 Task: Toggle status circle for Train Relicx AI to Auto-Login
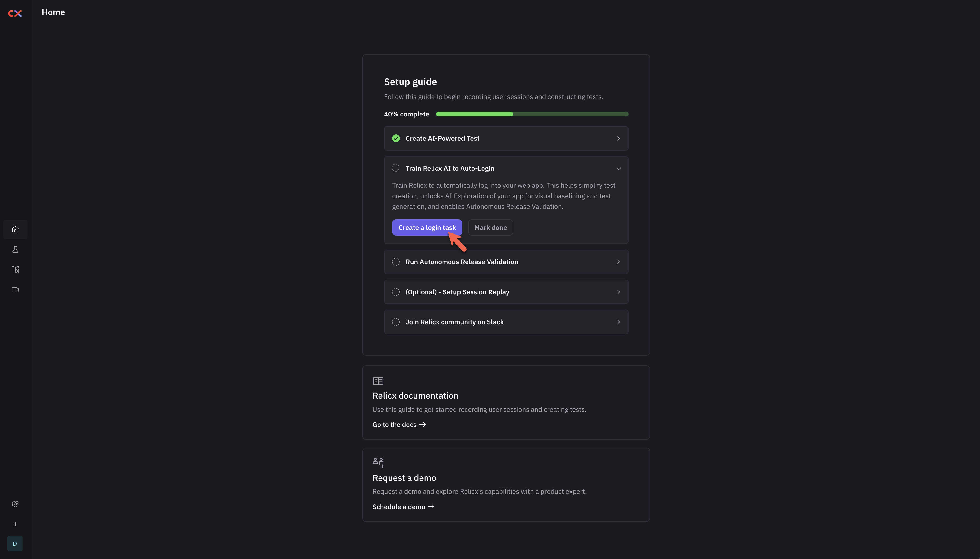point(396,168)
